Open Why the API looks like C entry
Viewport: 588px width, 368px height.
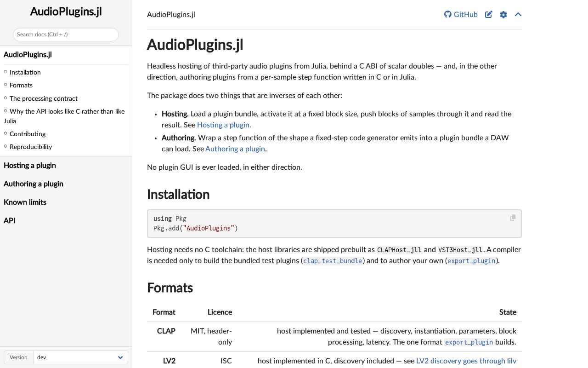click(64, 116)
